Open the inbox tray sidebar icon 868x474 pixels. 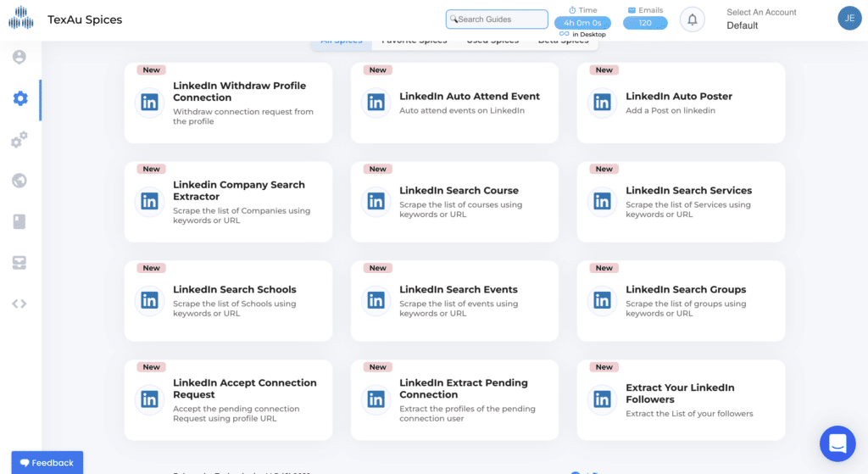[19, 263]
